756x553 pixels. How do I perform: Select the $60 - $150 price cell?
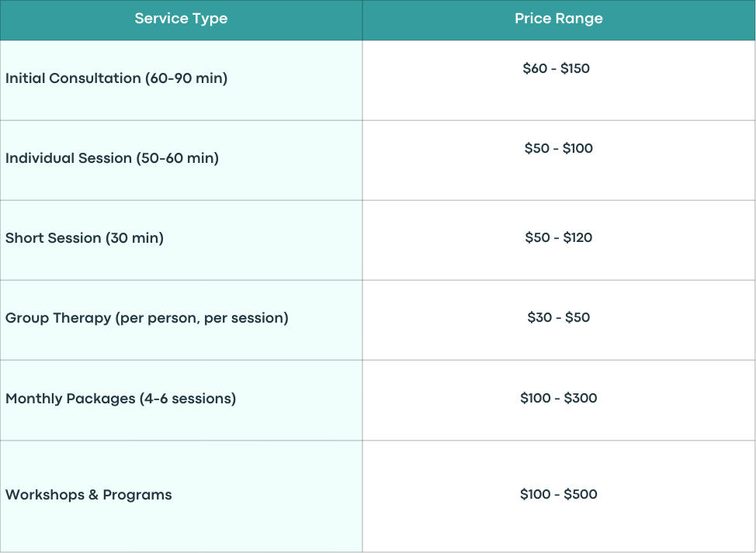(559, 81)
